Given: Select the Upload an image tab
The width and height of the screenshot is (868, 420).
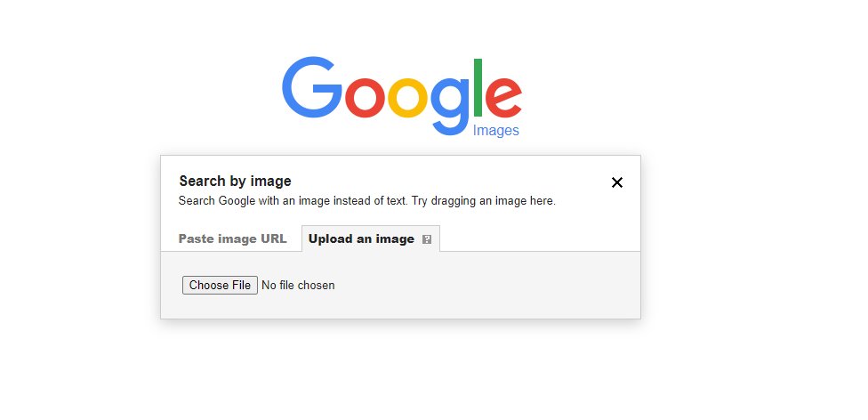Looking at the screenshot, I should [371, 238].
